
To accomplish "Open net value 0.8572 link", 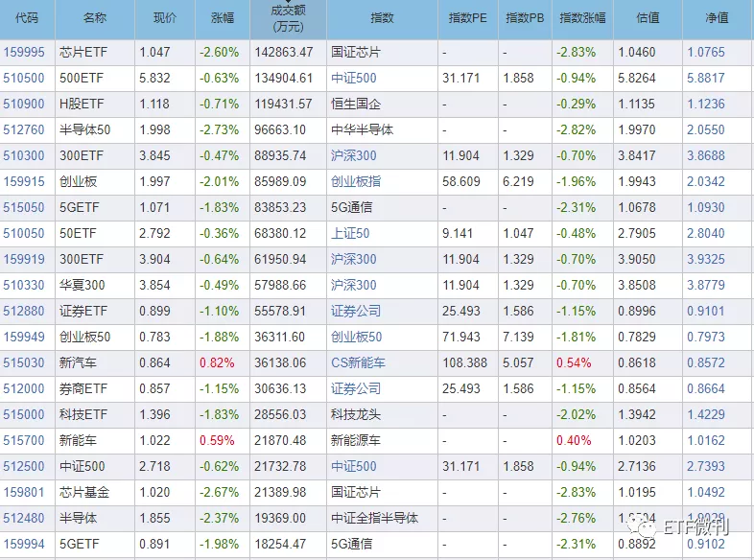I will click(x=706, y=362).
